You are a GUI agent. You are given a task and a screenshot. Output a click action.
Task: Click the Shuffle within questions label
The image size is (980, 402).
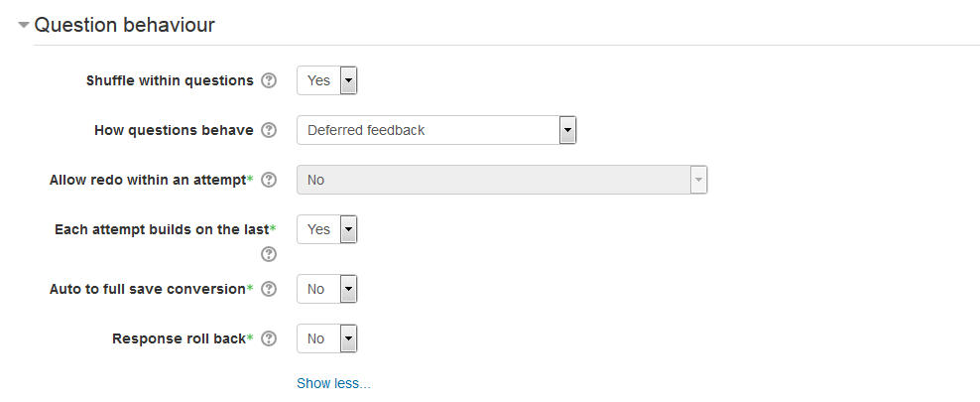pos(170,80)
